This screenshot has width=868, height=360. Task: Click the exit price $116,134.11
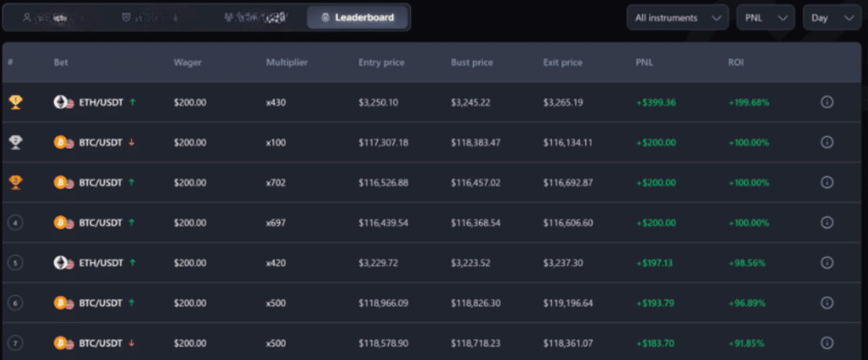click(x=568, y=142)
